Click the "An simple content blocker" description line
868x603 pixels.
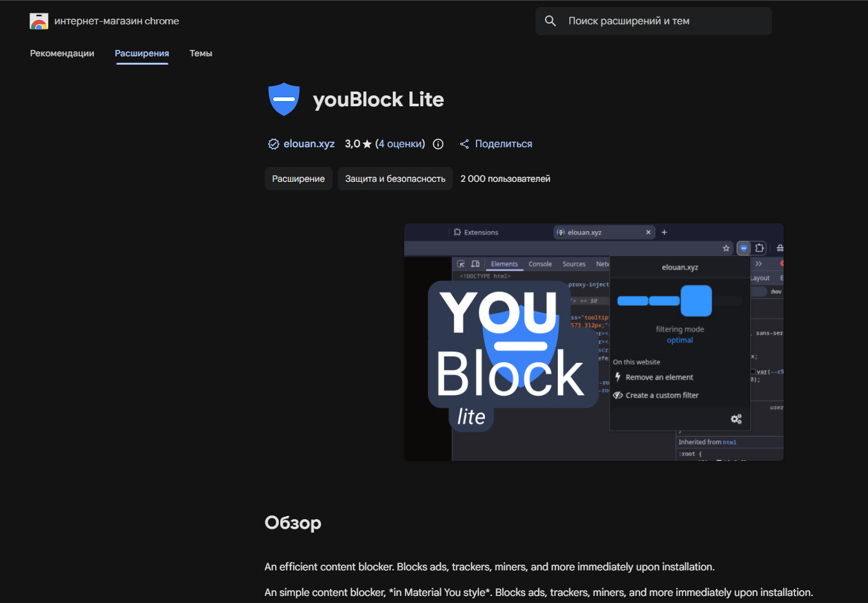click(539, 593)
